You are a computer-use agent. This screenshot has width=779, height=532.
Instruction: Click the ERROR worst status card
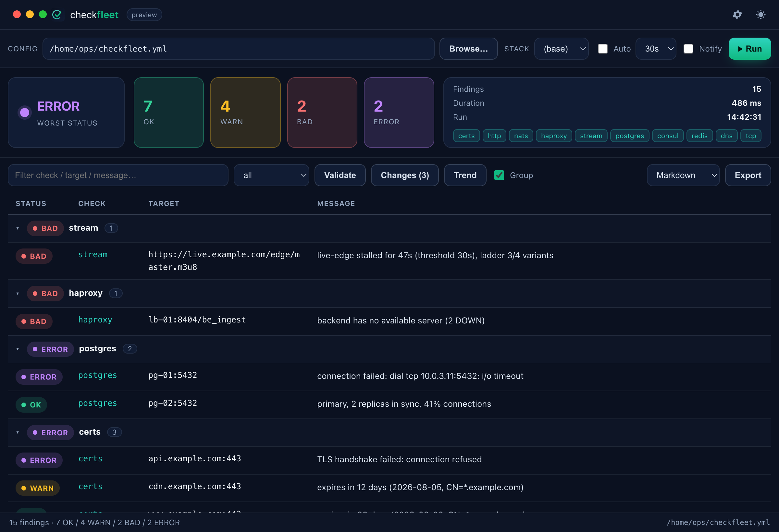click(66, 113)
